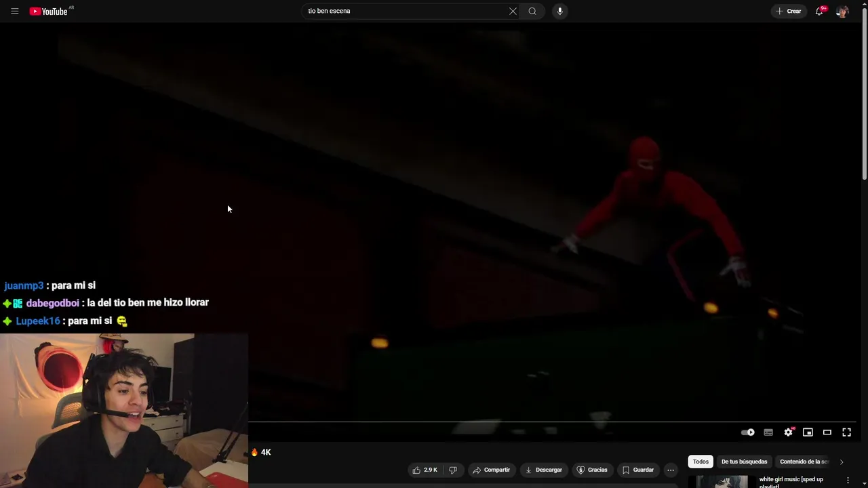Open the account avatar menu
The height and width of the screenshot is (488, 868).
842,11
